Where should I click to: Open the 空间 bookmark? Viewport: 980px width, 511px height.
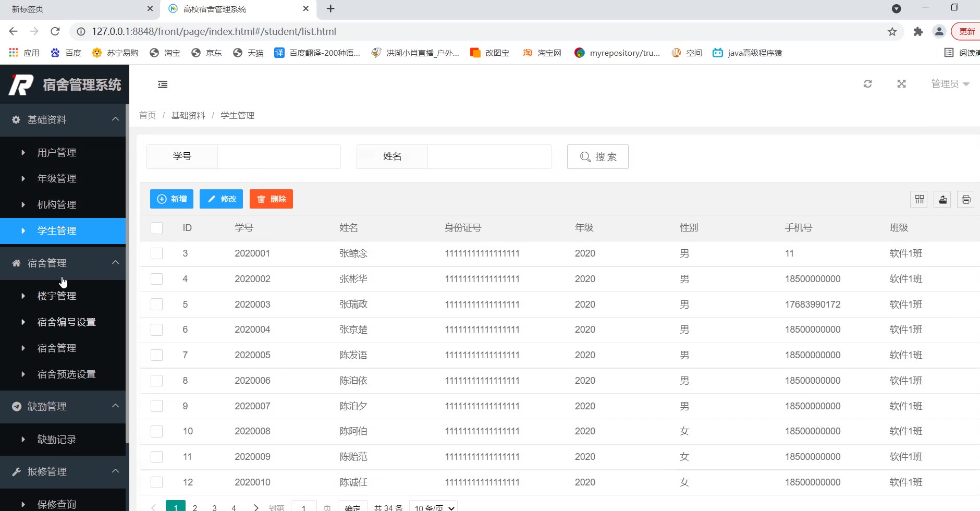[x=687, y=53]
